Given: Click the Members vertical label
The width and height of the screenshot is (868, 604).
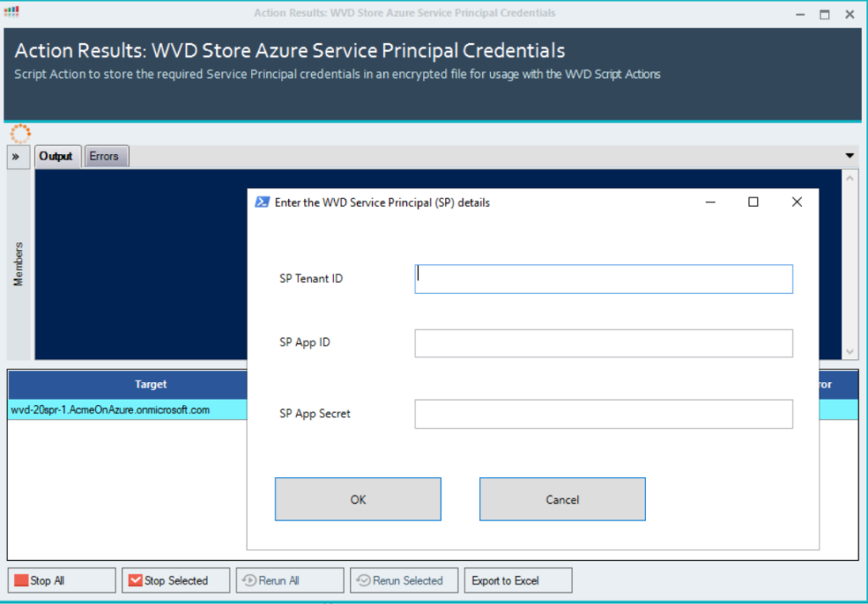Looking at the screenshot, I should tap(19, 264).
